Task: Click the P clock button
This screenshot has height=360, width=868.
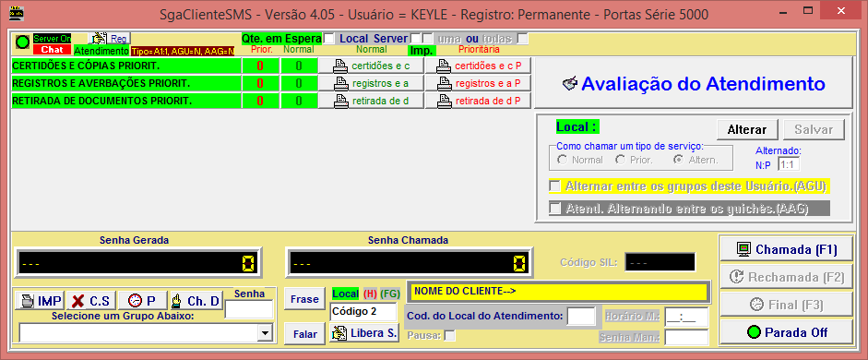Action: pyautogui.click(x=142, y=301)
